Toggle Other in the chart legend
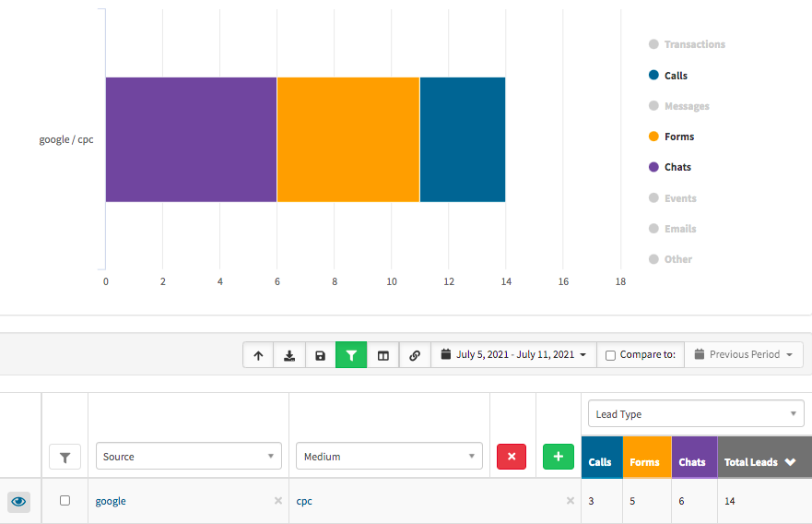This screenshot has width=812, height=524. pyautogui.click(x=671, y=259)
